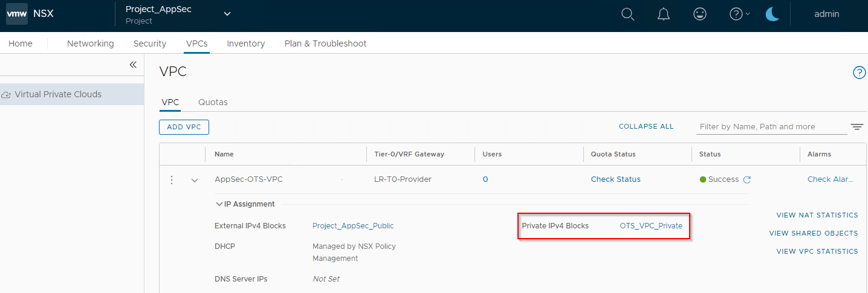Click the VMware NSX logo

point(18,14)
